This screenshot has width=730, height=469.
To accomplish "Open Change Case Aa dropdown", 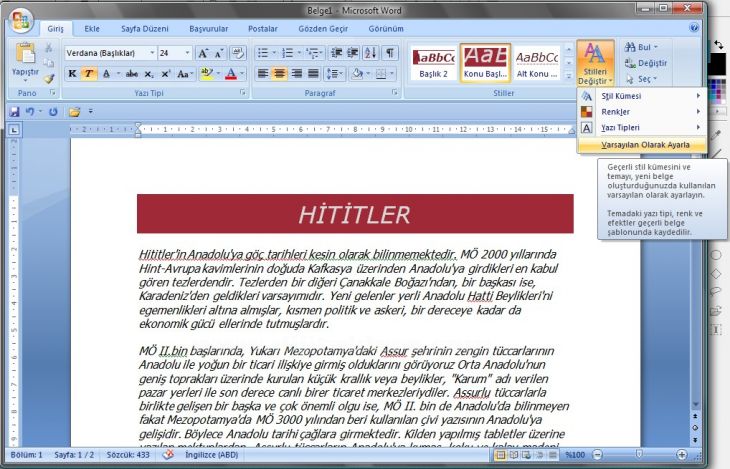I will (x=184, y=74).
